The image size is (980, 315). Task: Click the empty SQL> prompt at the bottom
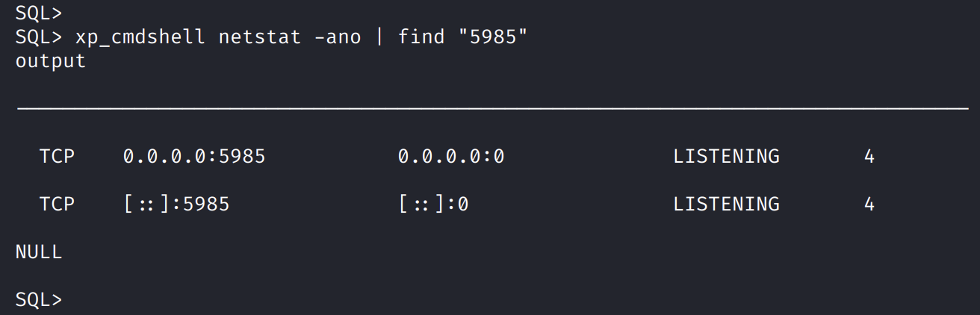39,299
